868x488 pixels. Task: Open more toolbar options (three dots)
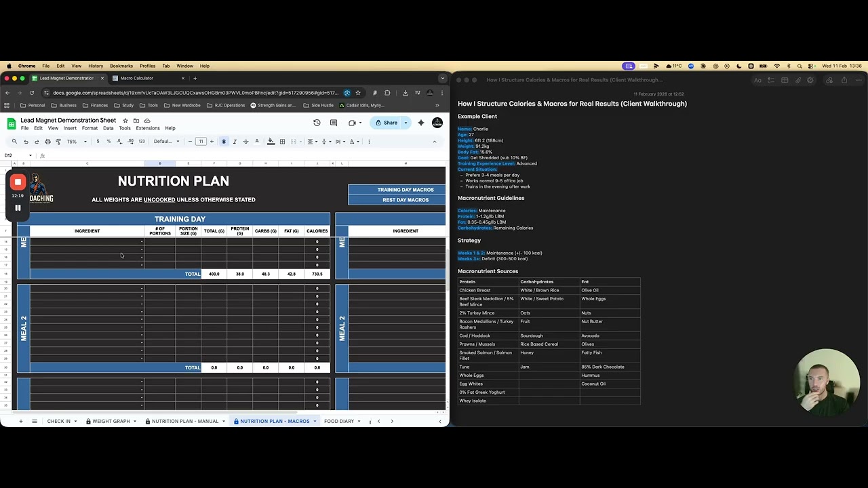click(369, 142)
